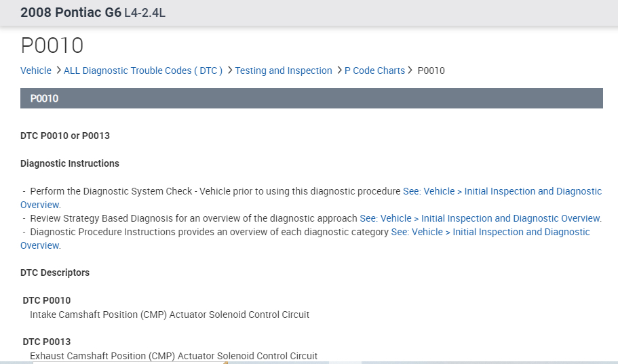The image size is (618, 364).
Task: Go to Testing and Inspection breadcrumb
Action: (x=284, y=70)
